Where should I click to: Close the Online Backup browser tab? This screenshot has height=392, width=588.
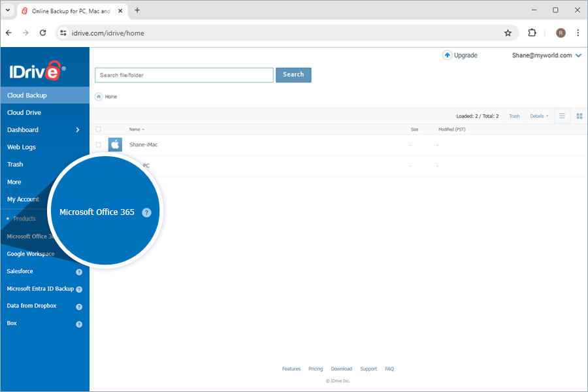click(120, 11)
